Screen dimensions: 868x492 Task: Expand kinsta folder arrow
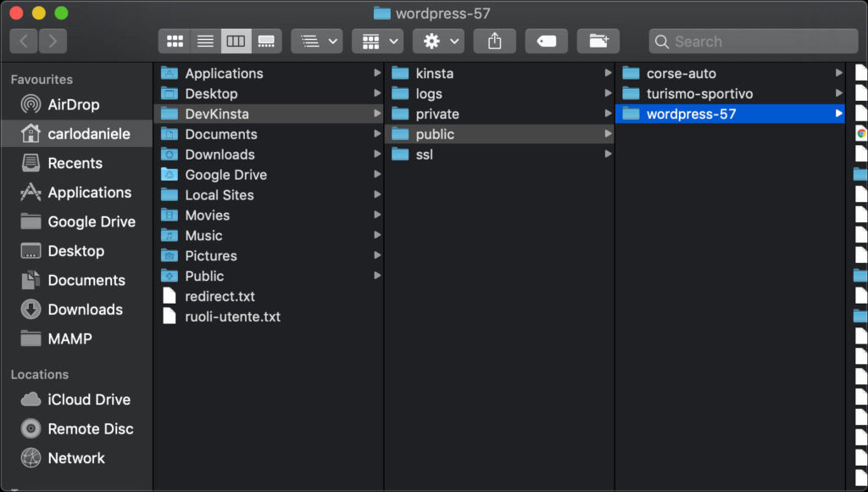[608, 73]
